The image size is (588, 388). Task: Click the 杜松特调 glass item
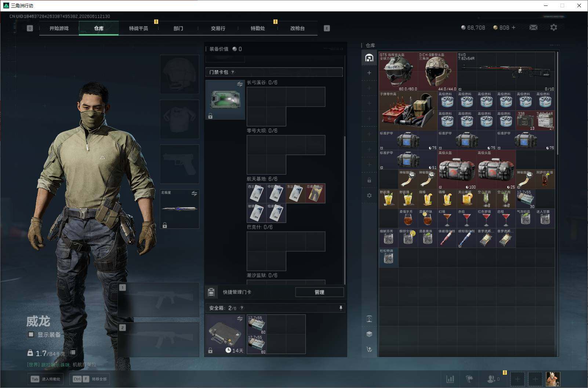point(389,258)
